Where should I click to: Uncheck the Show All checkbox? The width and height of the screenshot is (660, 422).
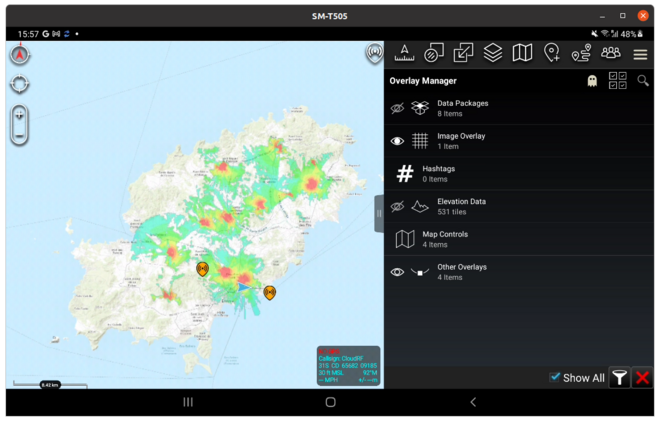pyautogui.click(x=555, y=378)
